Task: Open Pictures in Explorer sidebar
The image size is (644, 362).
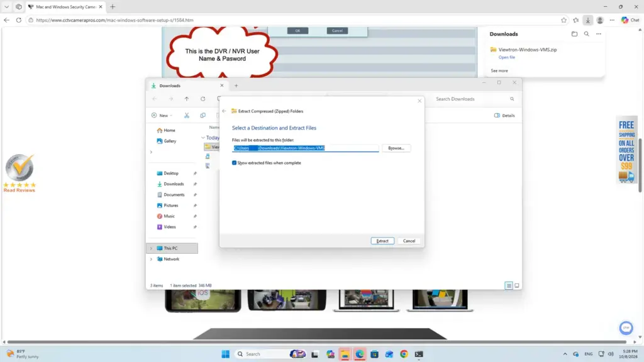Action: point(171,206)
